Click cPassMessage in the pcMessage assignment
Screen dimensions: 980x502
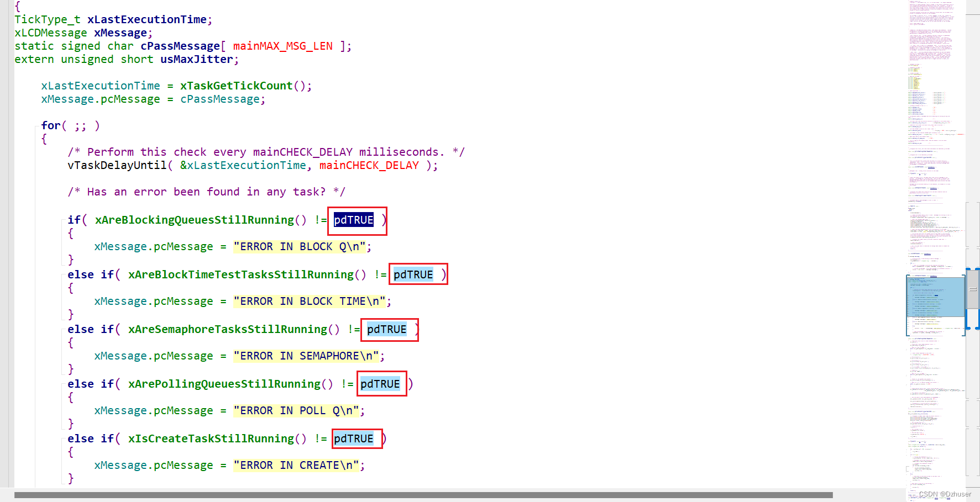pyautogui.click(x=220, y=99)
